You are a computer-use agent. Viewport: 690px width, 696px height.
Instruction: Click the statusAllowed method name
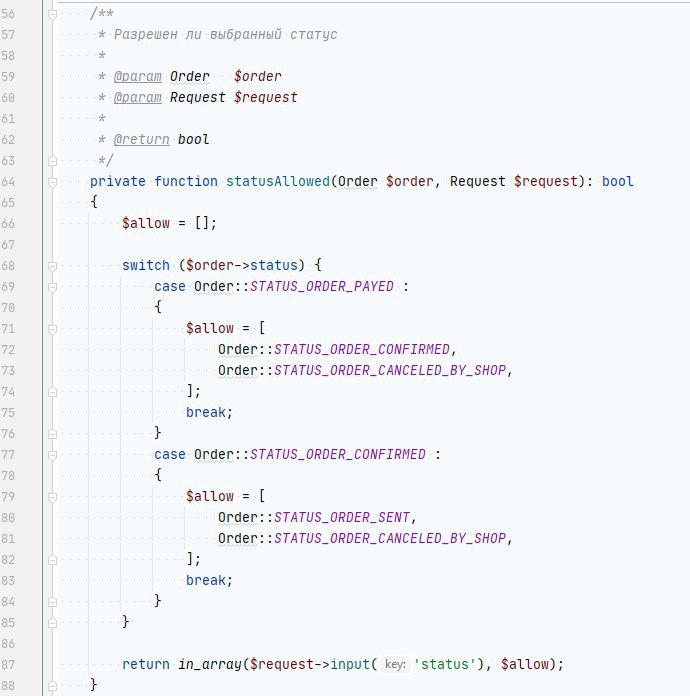[x=278, y=182]
